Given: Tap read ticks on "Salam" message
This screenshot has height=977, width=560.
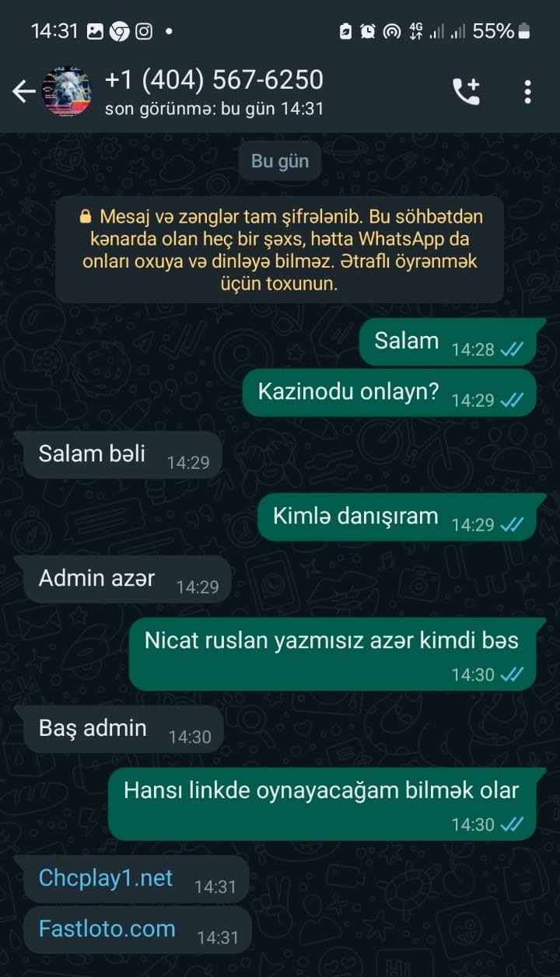Looking at the screenshot, I should tap(512, 350).
